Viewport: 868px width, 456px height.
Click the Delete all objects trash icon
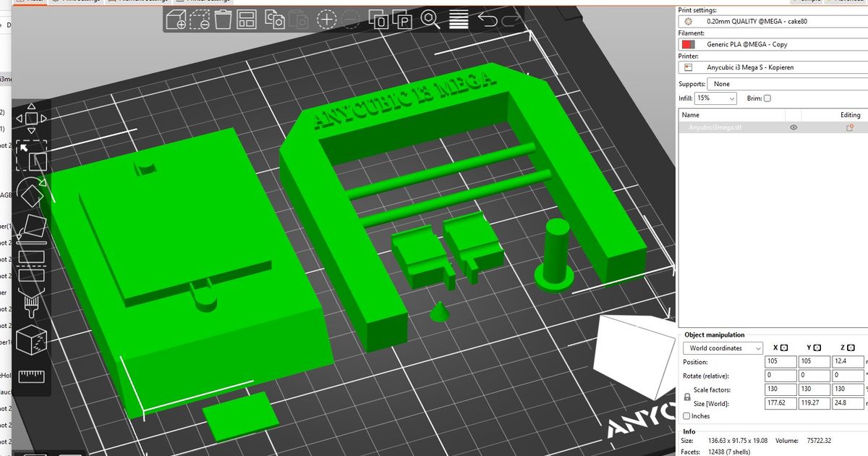point(224,20)
